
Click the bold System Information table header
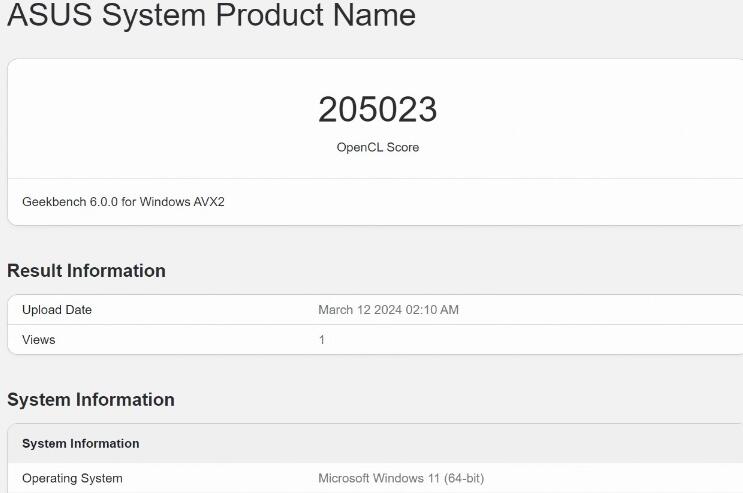coord(81,444)
